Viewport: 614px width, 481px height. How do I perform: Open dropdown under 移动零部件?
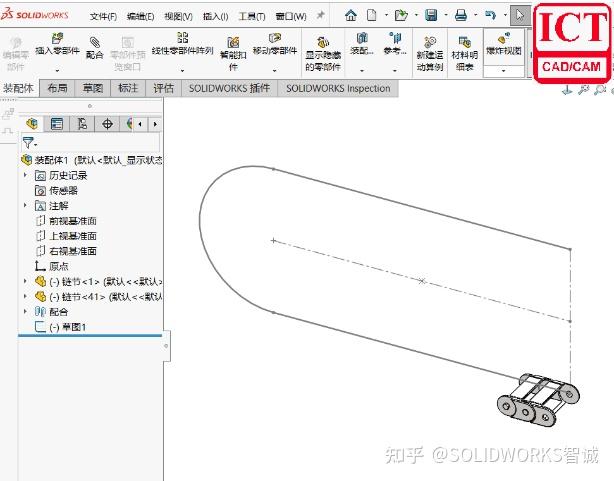click(274, 71)
